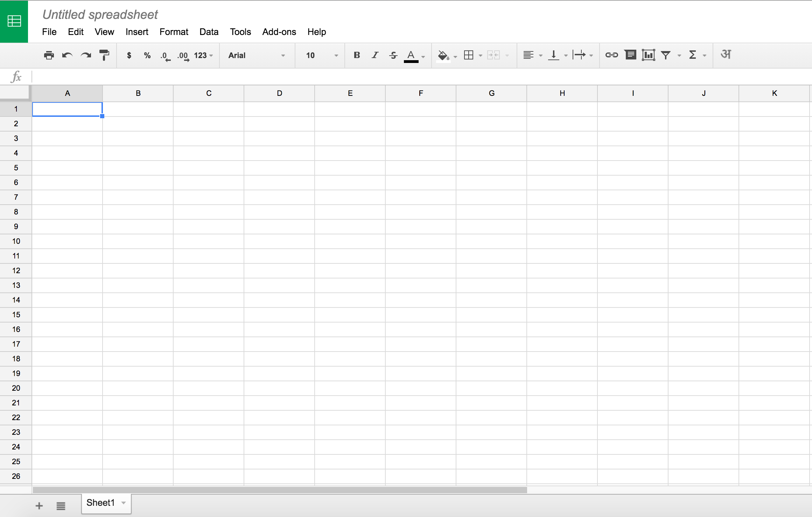This screenshot has width=812, height=517.
Task: Insert a chart
Action: (x=649, y=55)
